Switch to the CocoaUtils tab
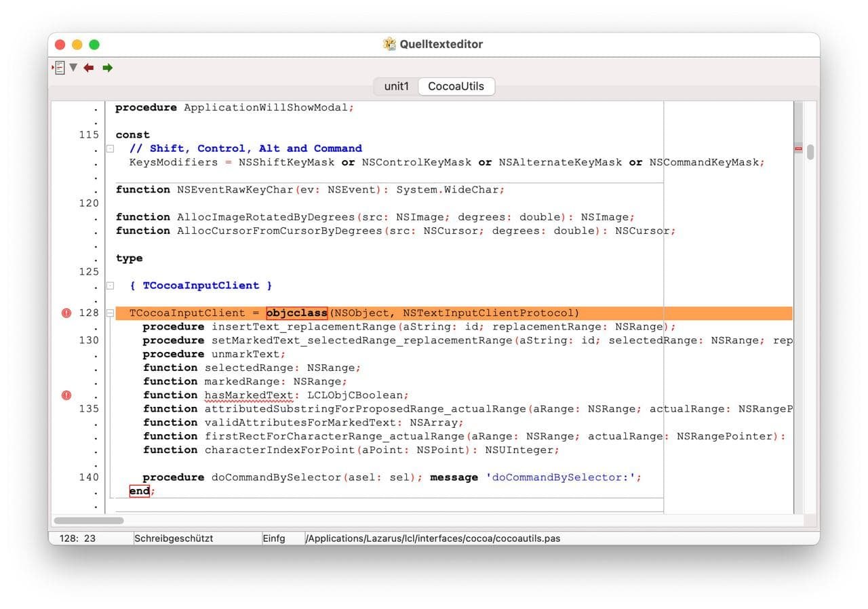This screenshot has height=609, width=868. coord(456,86)
